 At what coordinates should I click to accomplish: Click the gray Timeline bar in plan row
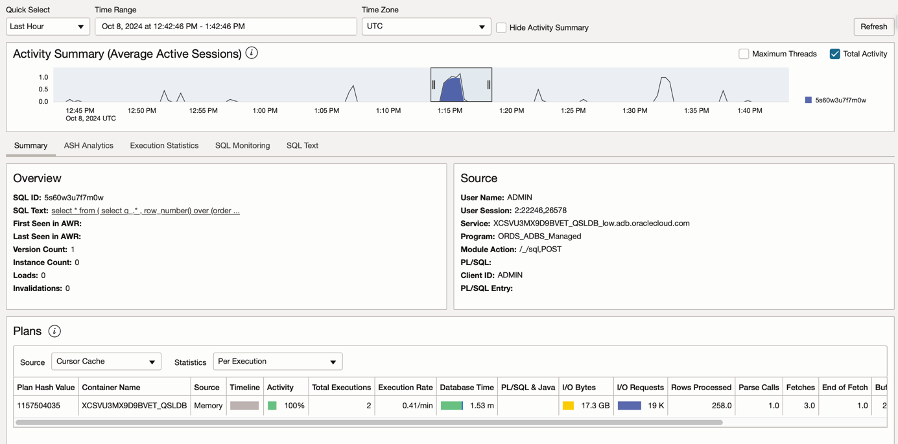(x=244, y=406)
